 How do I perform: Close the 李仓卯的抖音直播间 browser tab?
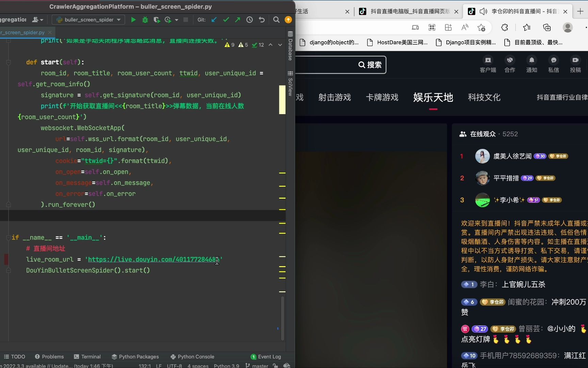pos(565,12)
